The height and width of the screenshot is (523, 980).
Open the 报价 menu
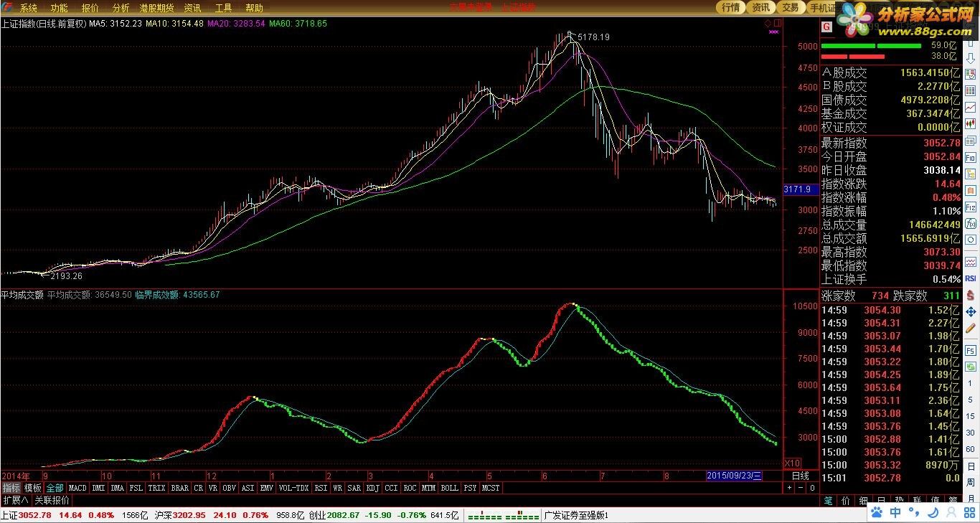pos(90,8)
